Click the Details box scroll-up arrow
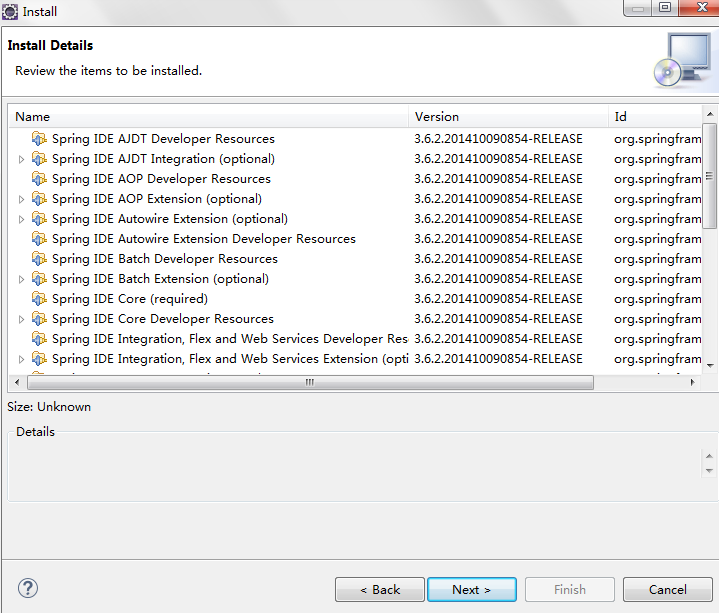 [x=709, y=456]
